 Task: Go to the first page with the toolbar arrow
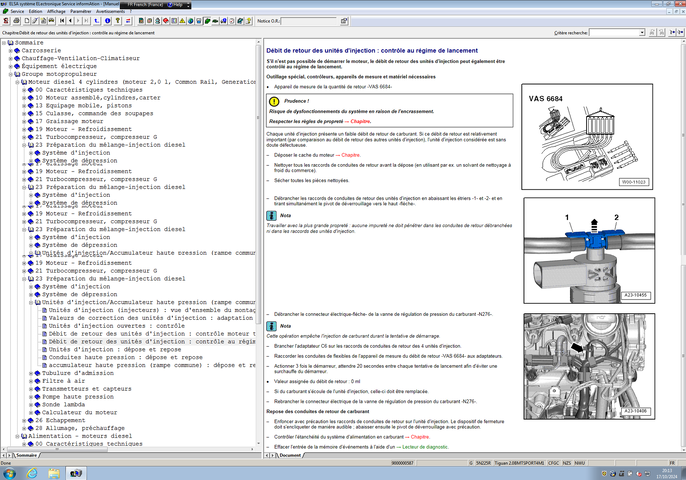[x=62, y=21]
